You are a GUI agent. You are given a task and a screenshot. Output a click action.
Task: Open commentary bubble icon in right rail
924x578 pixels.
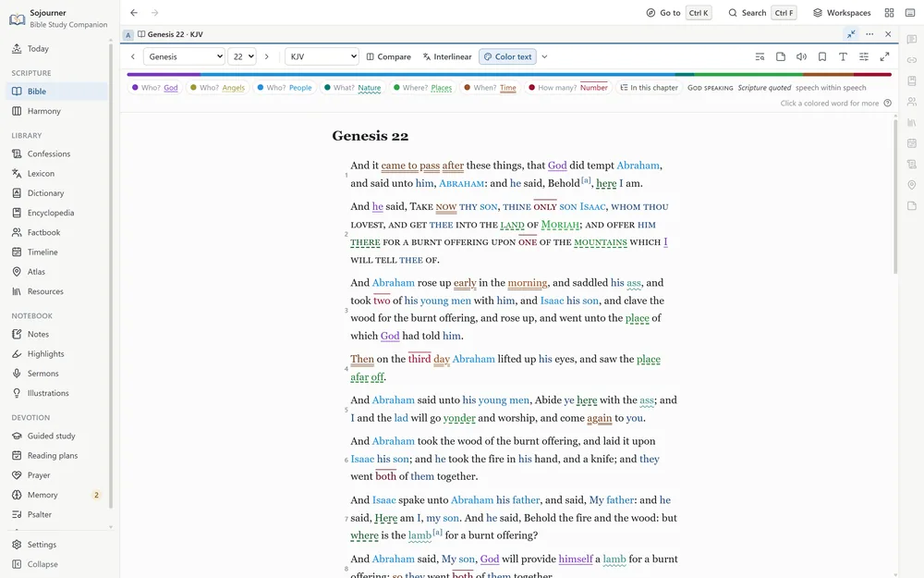[912, 39]
